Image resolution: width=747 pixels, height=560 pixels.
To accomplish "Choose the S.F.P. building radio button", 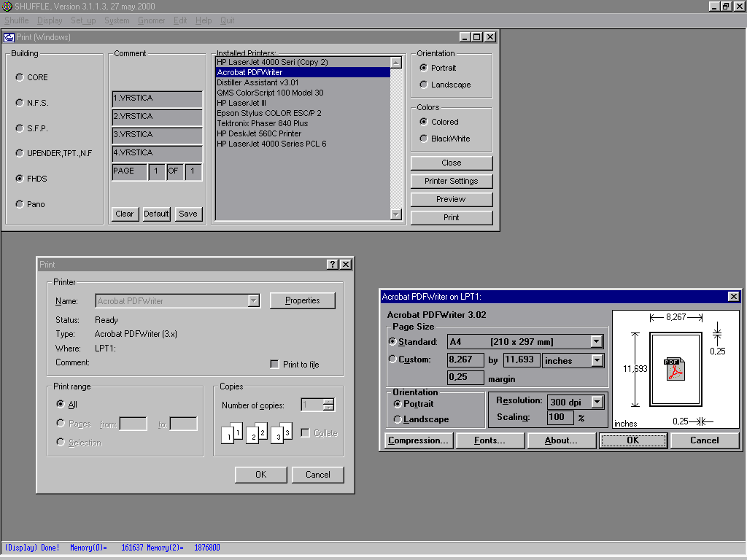I will coord(20,128).
